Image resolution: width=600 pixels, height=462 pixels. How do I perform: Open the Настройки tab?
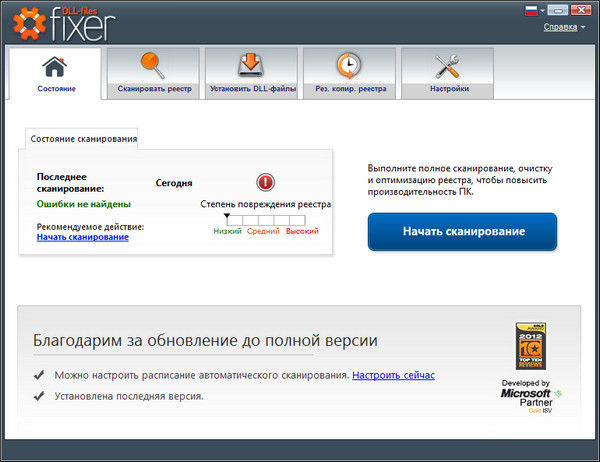[448, 73]
